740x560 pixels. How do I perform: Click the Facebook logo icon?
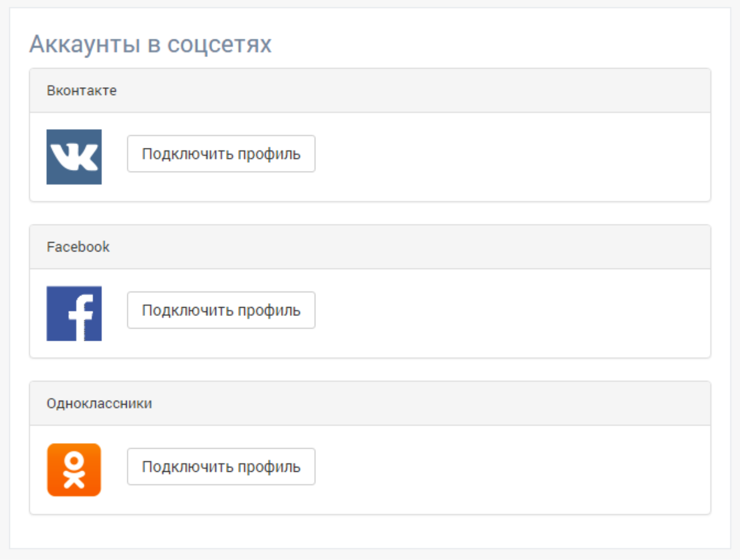(x=74, y=314)
